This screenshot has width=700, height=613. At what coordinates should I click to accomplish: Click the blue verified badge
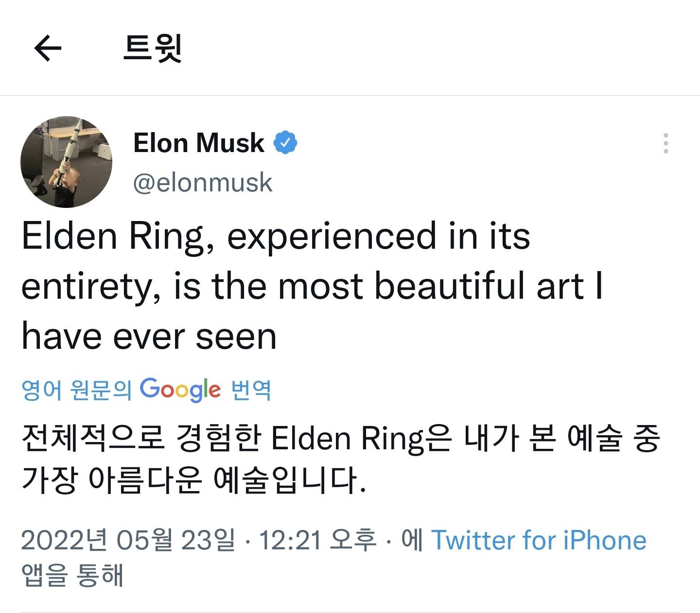[x=285, y=143]
